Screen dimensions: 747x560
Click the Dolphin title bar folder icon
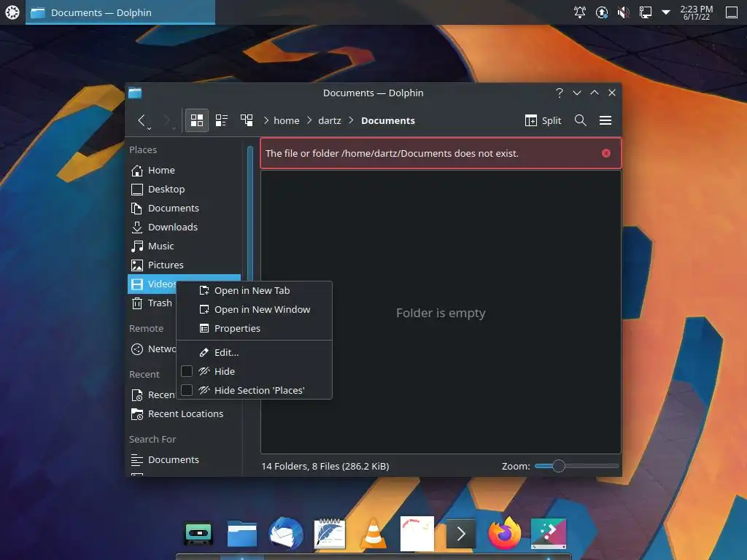(135, 93)
